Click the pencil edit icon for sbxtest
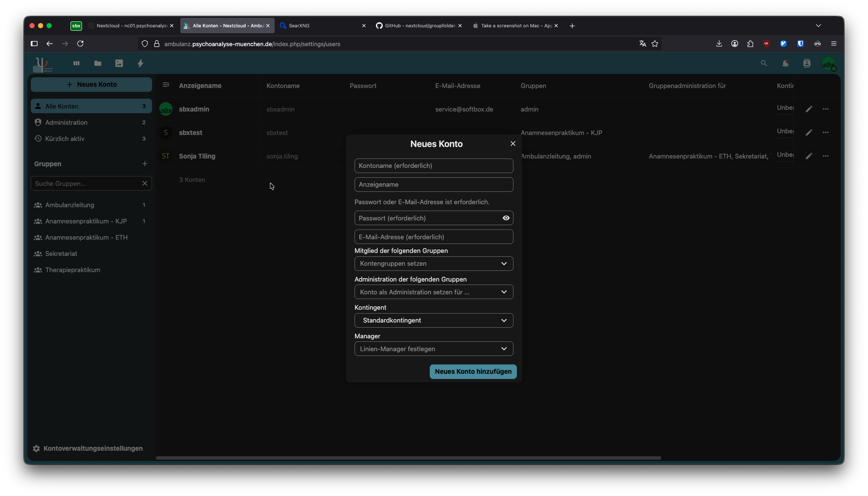868x496 pixels. point(809,132)
